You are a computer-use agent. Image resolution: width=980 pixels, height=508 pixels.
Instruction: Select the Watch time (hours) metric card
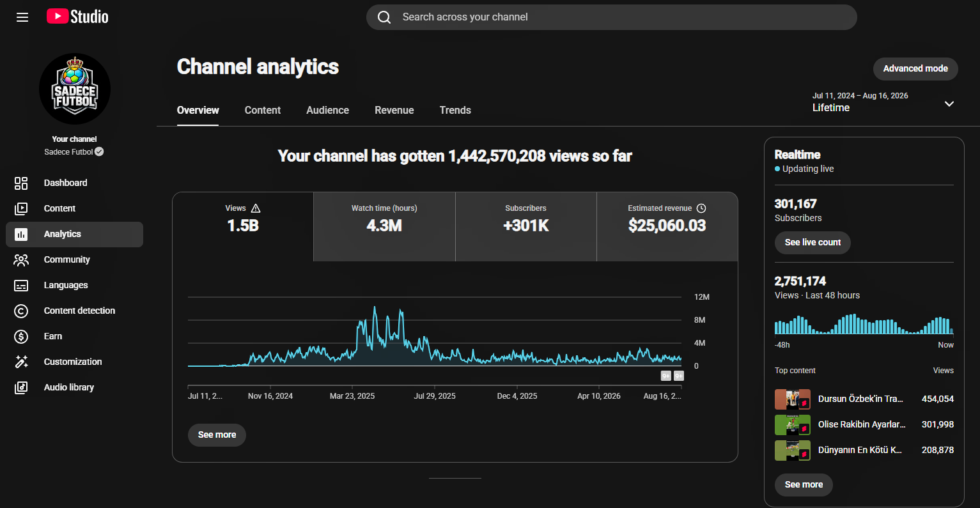click(x=384, y=227)
